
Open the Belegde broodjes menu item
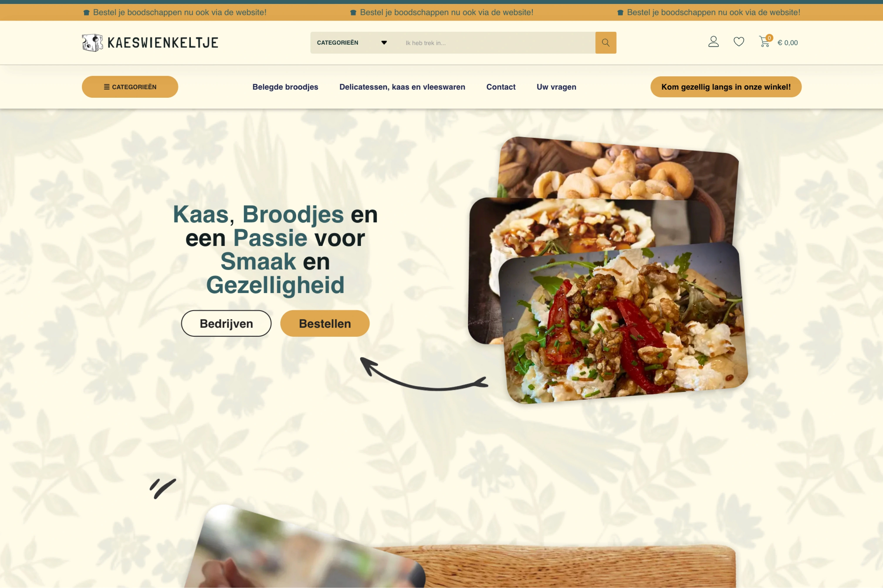pyautogui.click(x=285, y=87)
